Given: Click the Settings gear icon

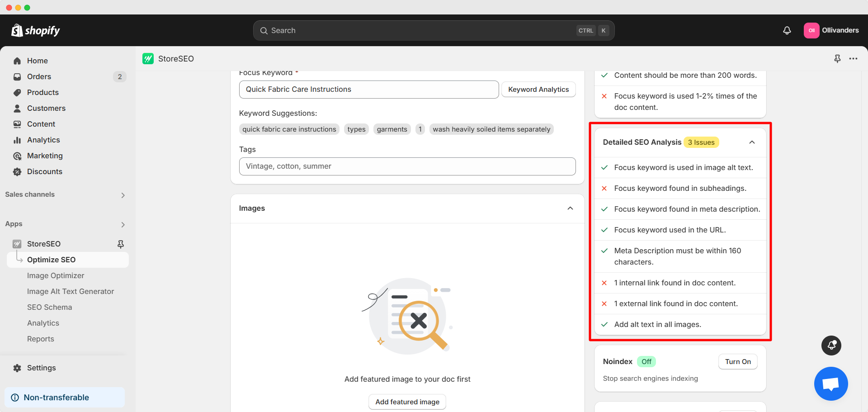Looking at the screenshot, I should pos(17,368).
